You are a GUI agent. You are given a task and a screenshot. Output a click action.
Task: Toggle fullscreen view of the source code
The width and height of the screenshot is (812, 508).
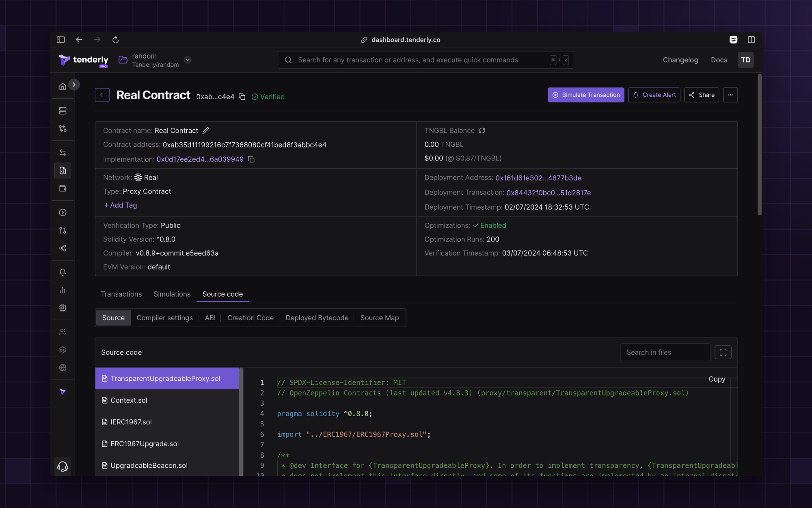[x=723, y=352]
